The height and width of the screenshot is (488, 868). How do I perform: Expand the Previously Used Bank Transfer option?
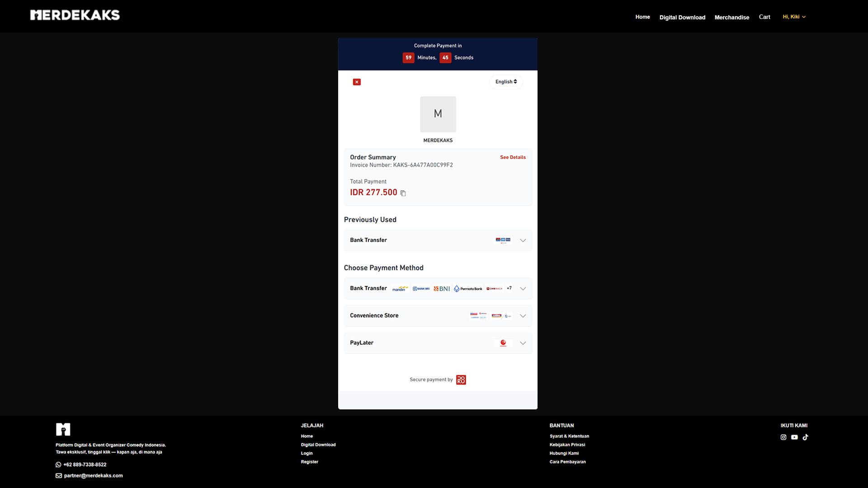pos(438,240)
